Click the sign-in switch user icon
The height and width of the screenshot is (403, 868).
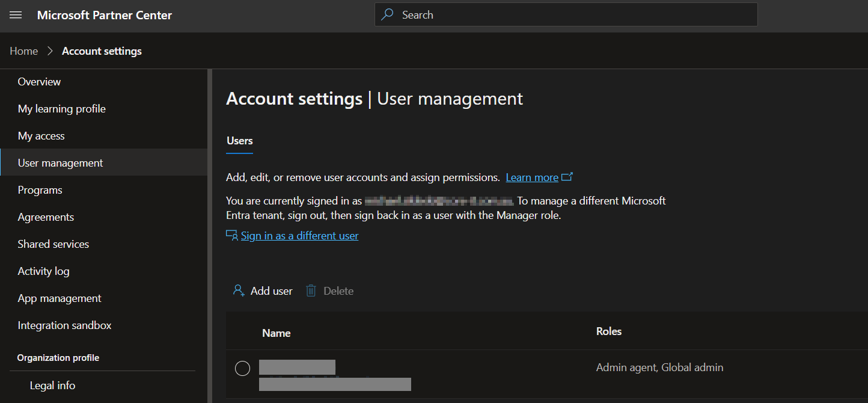coord(232,235)
